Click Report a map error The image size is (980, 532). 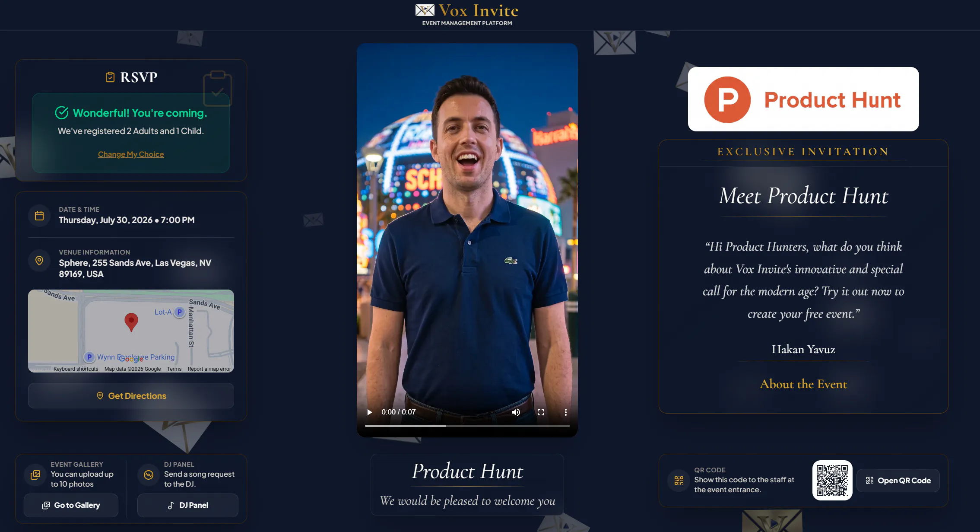pyautogui.click(x=209, y=369)
